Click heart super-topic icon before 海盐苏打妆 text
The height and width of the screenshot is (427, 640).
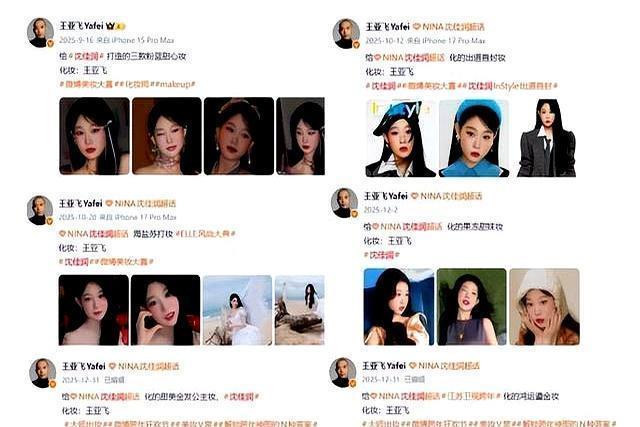tap(62, 234)
